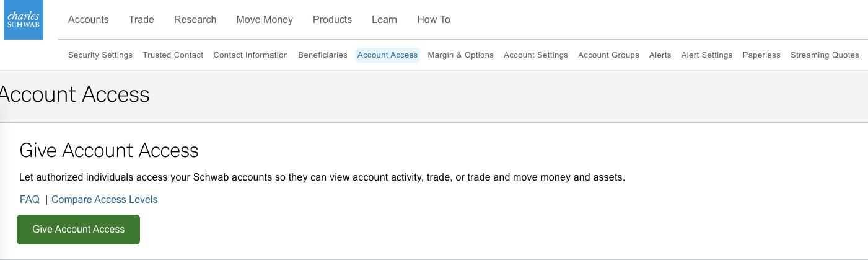Image resolution: width=868 pixels, height=260 pixels.
Task: Open the Beneficiaries tab
Action: (323, 55)
